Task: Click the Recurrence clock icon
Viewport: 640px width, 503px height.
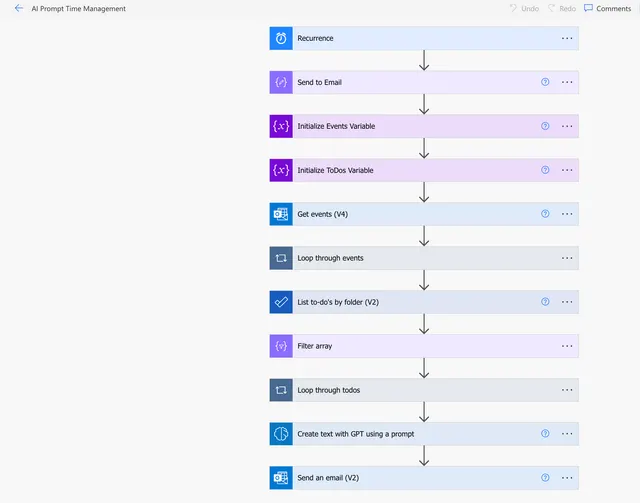Action: [281, 38]
